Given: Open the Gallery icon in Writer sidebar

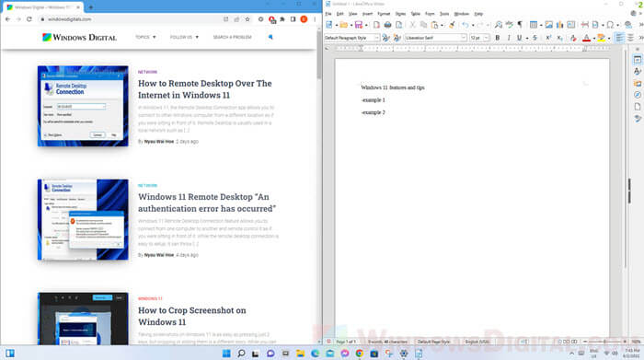Looking at the screenshot, I should pyautogui.click(x=637, y=84).
